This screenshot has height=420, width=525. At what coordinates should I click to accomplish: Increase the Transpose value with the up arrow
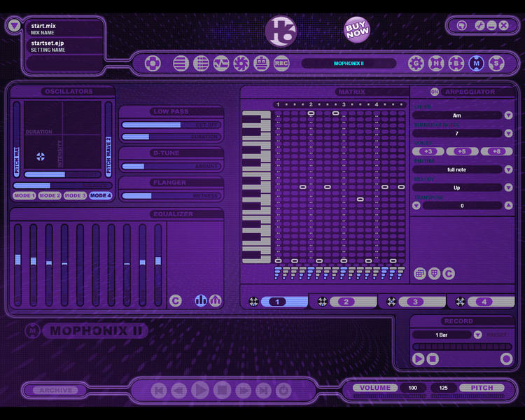[508, 206]
